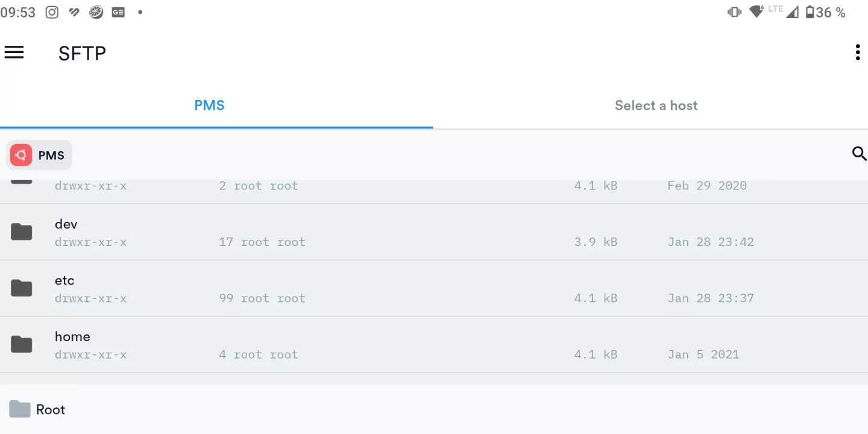Open the etc directory entry
This screenshot has width=868, height=434.
point(241,288)
